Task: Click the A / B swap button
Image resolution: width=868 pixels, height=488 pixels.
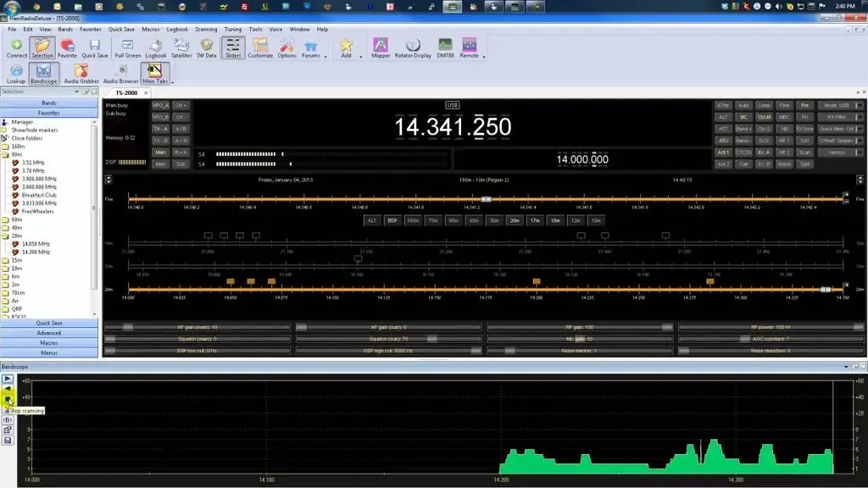Action: [181, 129]
